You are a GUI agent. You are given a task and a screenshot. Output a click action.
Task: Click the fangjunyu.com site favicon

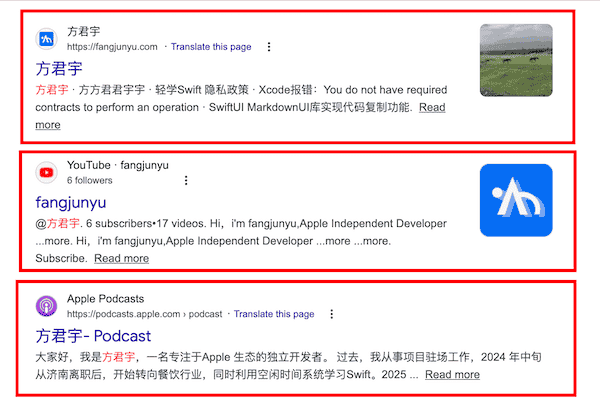coord(46,39)
